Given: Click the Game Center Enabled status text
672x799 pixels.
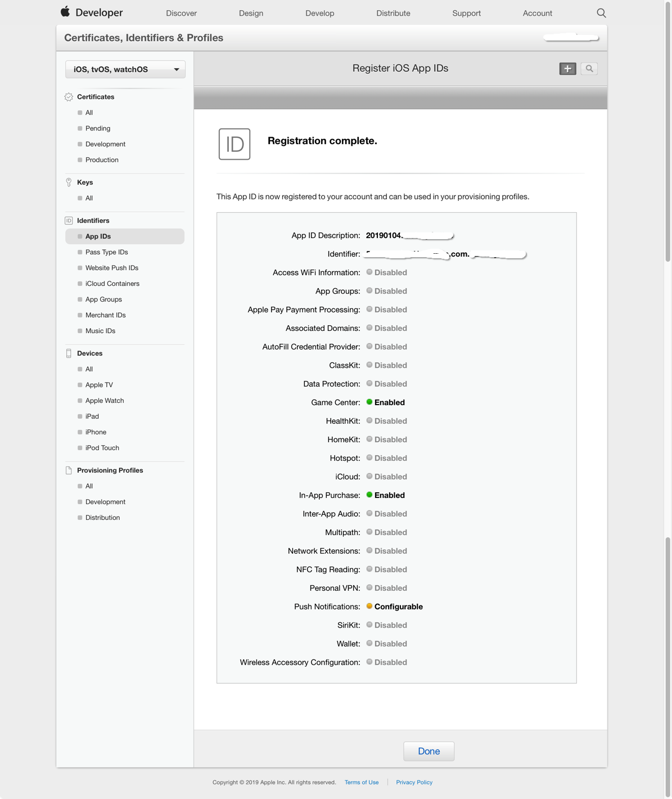Looking at the screenshot, I should coord(390,402).
